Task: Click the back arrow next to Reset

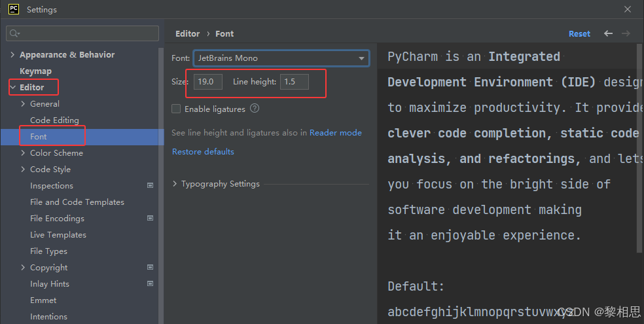Action: tap(608, 33)
